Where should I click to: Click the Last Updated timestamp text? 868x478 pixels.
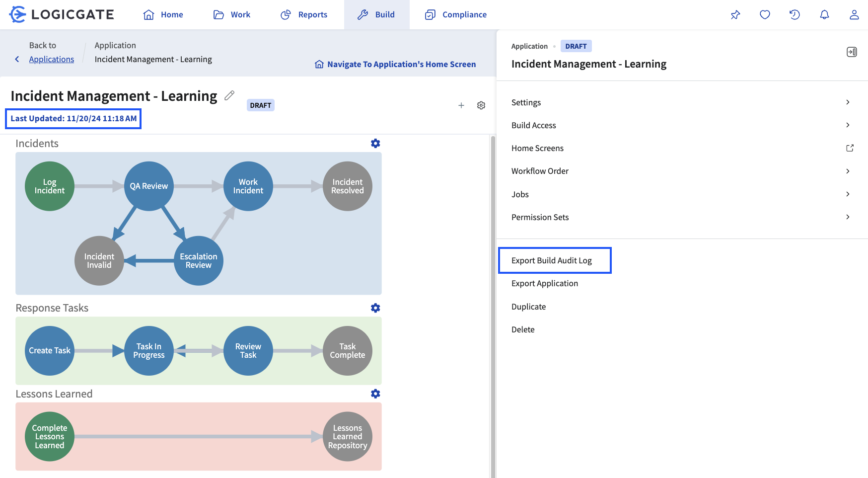click(x=73, y=118)
